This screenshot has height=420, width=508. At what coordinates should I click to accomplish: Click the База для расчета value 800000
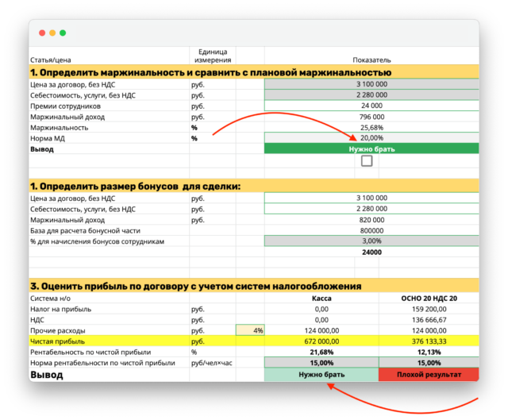tap(371, 230)
